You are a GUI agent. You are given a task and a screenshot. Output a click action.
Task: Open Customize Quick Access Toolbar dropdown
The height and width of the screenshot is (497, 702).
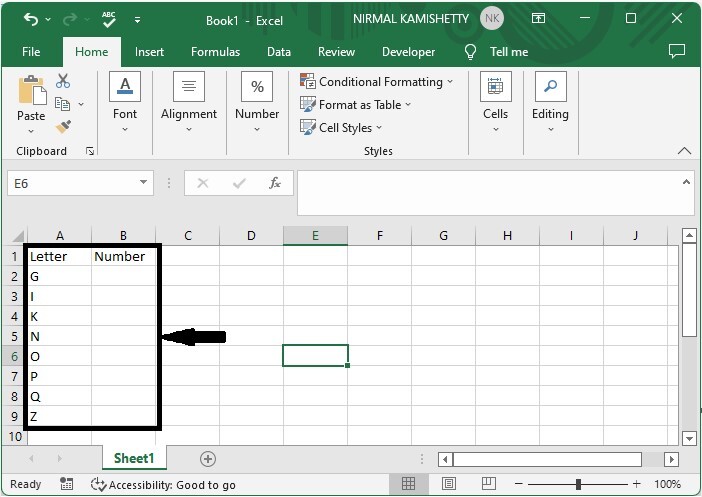click(137, 20)
